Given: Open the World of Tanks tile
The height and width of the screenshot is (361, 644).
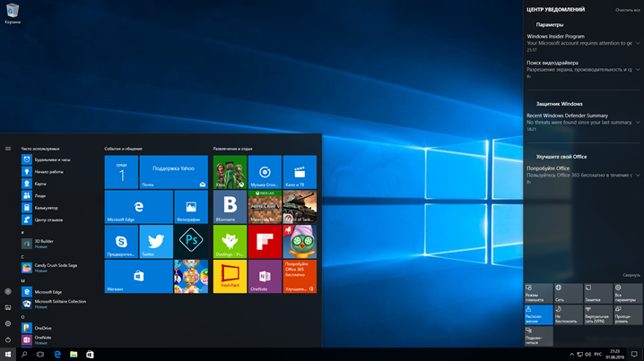Looking at the screenshot, I should 300,207.
